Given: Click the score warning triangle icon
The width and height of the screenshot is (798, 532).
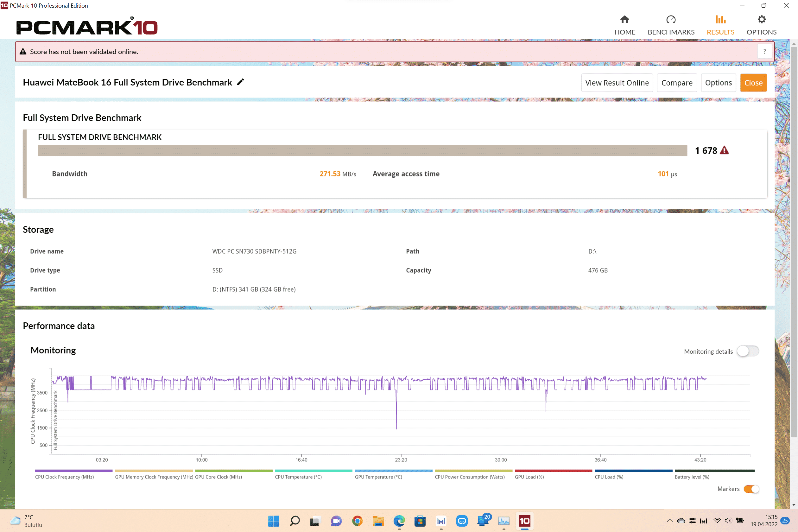Looking at the screenshot, I should (x=725, y=150).
